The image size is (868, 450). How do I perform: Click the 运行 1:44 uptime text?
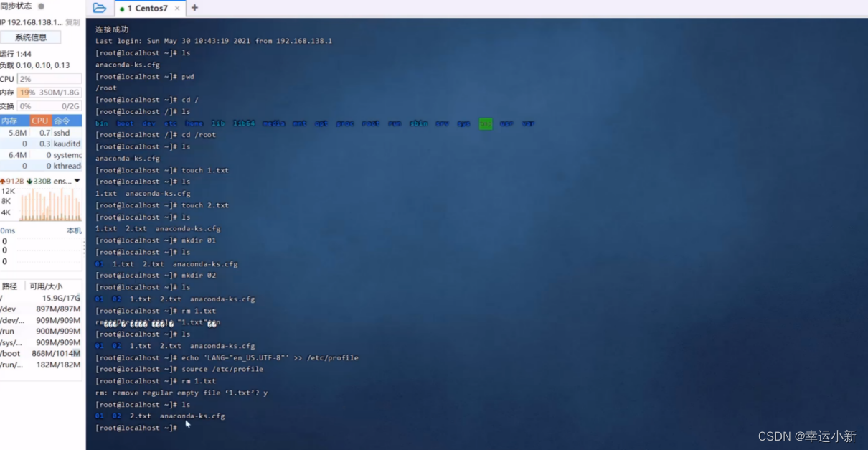(x=16, y=54)
